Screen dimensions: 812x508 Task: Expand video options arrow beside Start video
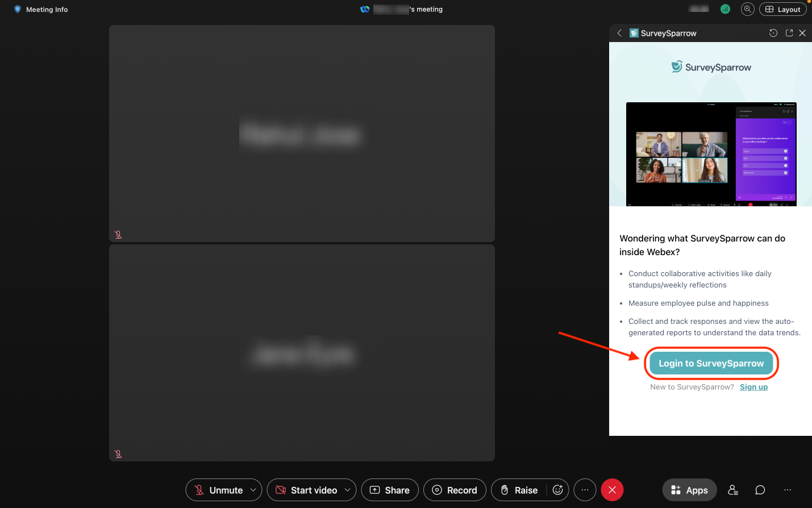click(347, 490)
